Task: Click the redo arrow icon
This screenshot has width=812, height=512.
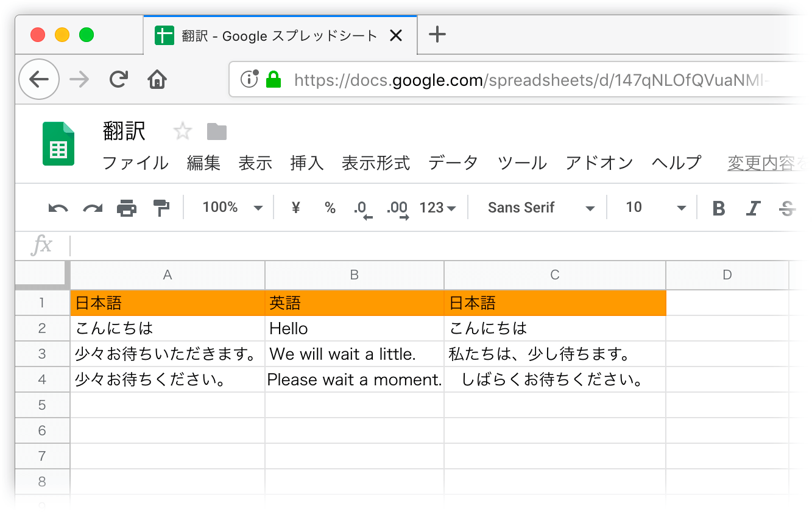Action: pyautogui.click(x=93, y=208)
